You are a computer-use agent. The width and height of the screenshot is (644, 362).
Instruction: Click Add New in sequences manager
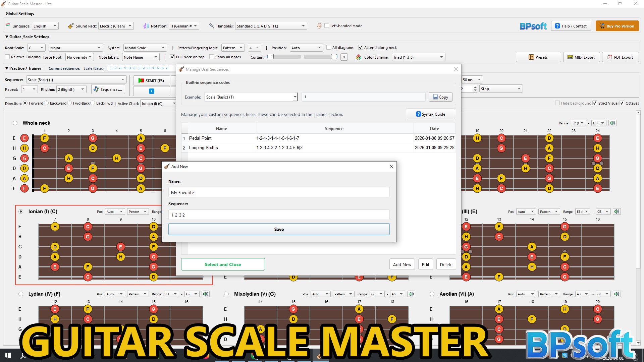tap(402, 264)
